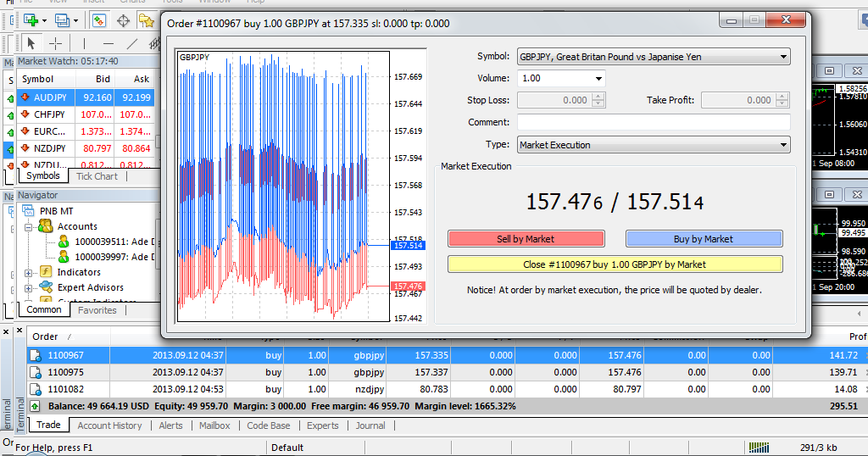Expand the Expert Advisors tree node
This screenshot has width=868, height=456.
tap(28, 288)
